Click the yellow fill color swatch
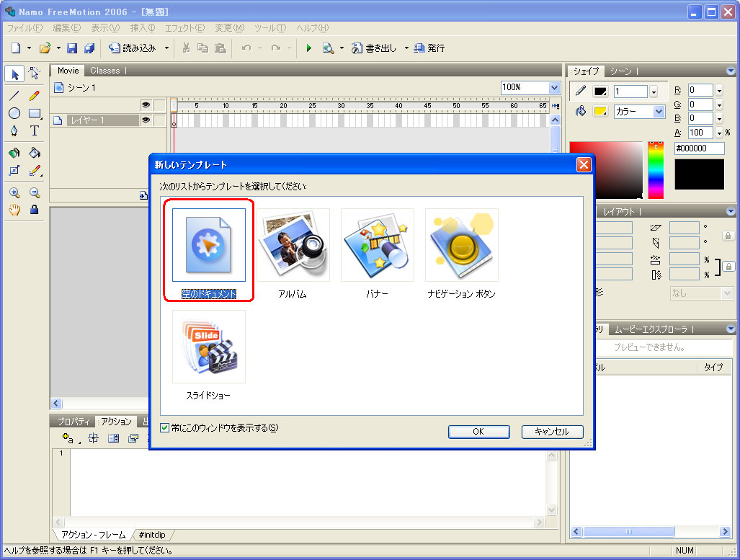Image resolution: width=740 pixels, height=560 pixels. [x=600, y=112]
